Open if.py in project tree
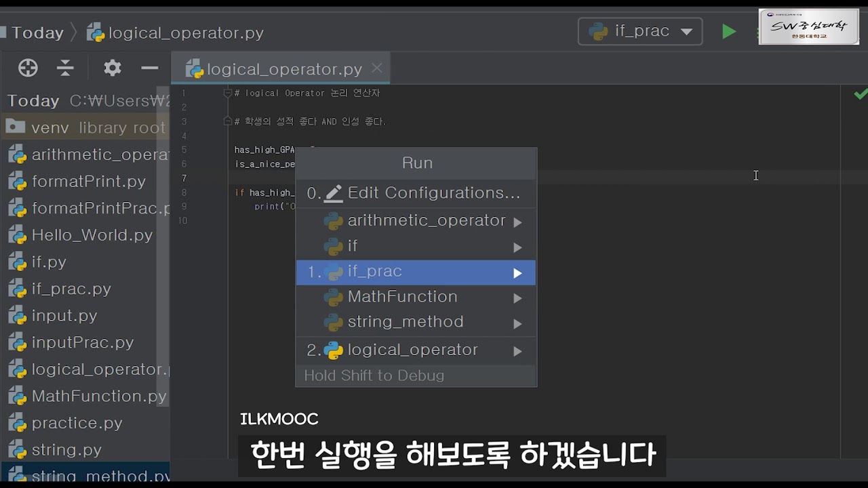The width and height of the screenshot is (868, 488). point(85,262)
